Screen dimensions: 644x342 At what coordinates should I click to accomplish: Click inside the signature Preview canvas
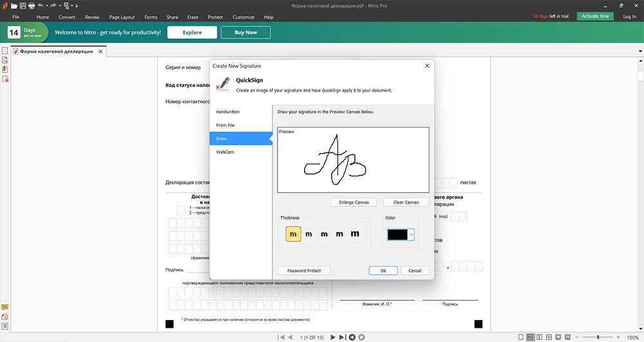coord(353,160)
